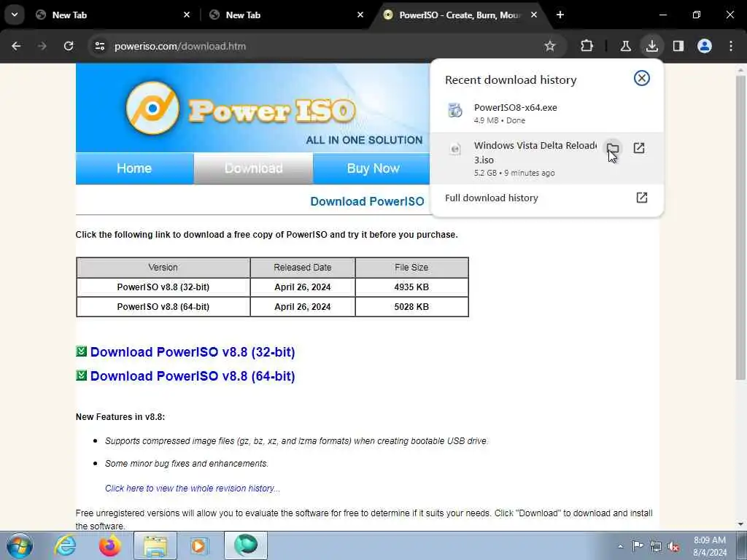Show hidden tray icons arrow
Image resolution: width=747 pixels, height=560 pixels.
(x=620, y=546)
